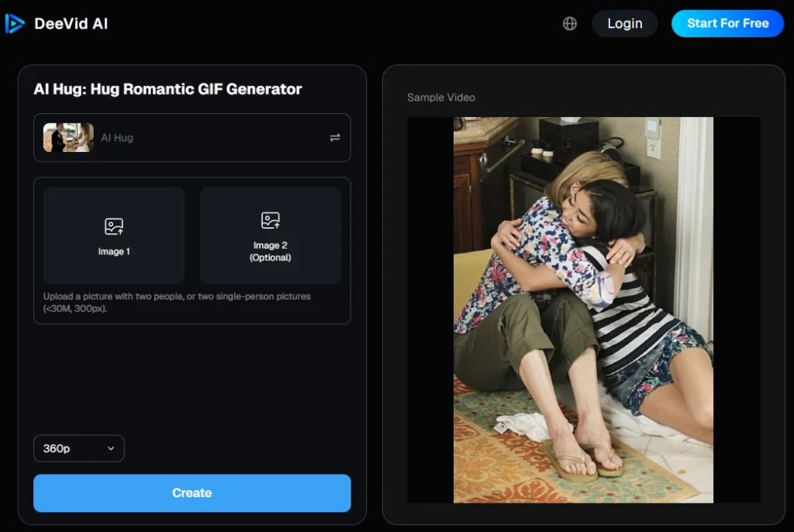Image resolution: width=794 pixels, height=532 pixels.
Task: Click the Image 2 upload icon
Action: [271, 220]
